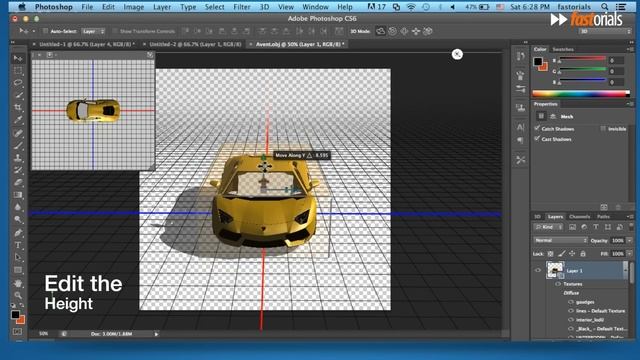
Task: Switch to the Paths tab
Action: point(603,217)
